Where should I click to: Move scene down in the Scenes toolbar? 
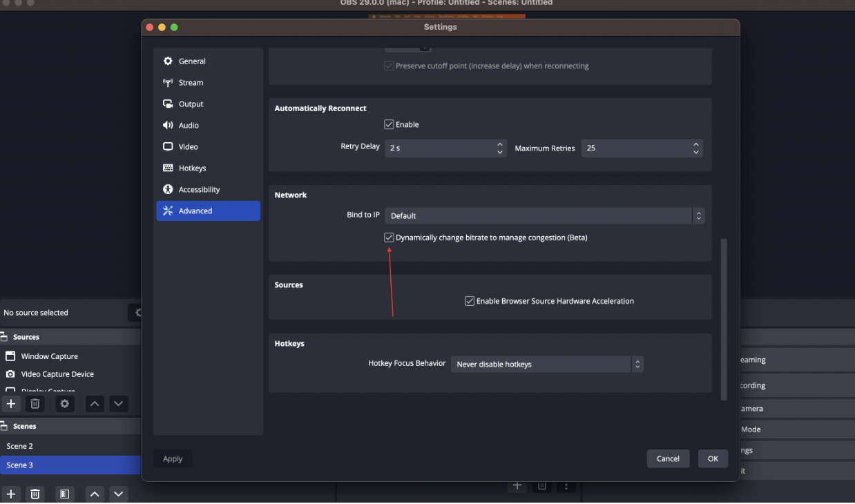pos(119,494)
